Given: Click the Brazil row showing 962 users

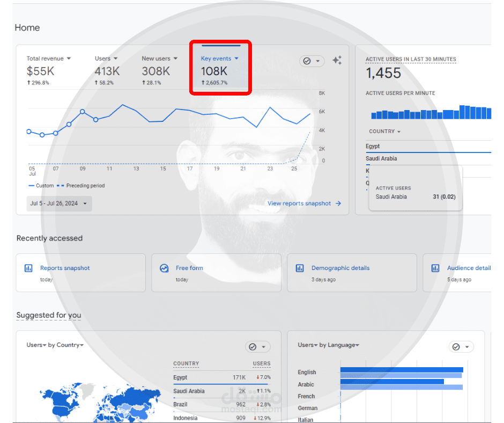Looking at the screenshot, I should tap(222, 404).
